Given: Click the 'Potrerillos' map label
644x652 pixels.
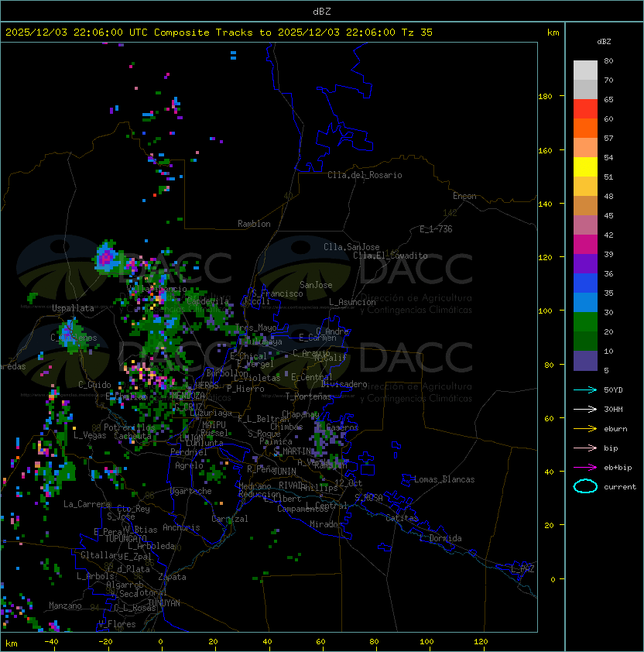Looking at the screenshot, I should click(129, 427).
